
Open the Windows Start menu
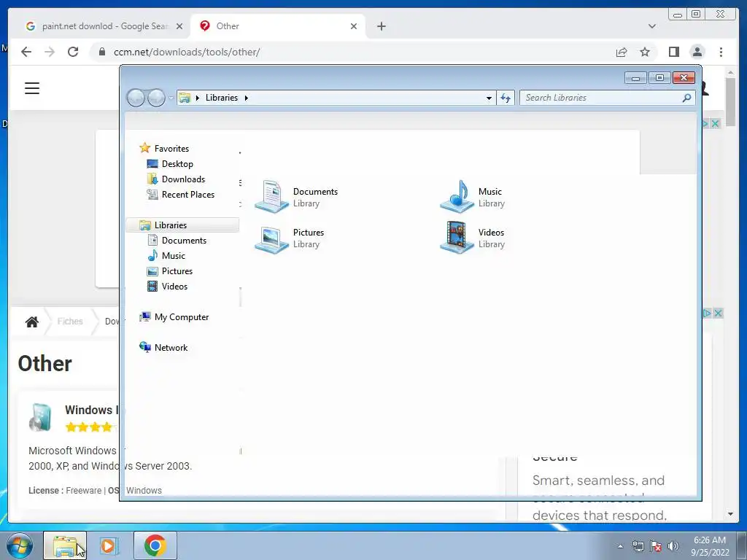pyautogui.click(x=20, y=545)
